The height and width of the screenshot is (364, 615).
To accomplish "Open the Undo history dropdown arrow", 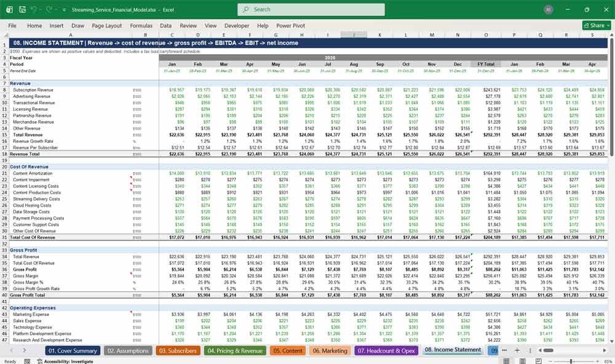I will tap(41, 10).
